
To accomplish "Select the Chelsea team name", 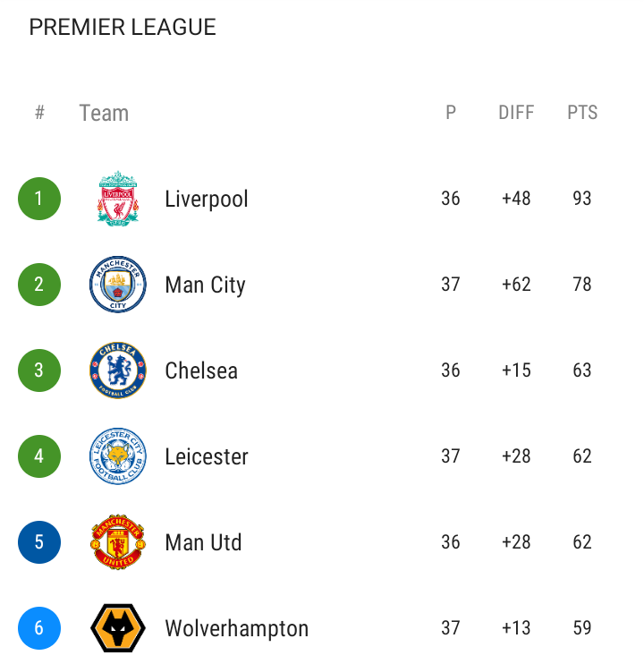I will (x=201, y=370).
